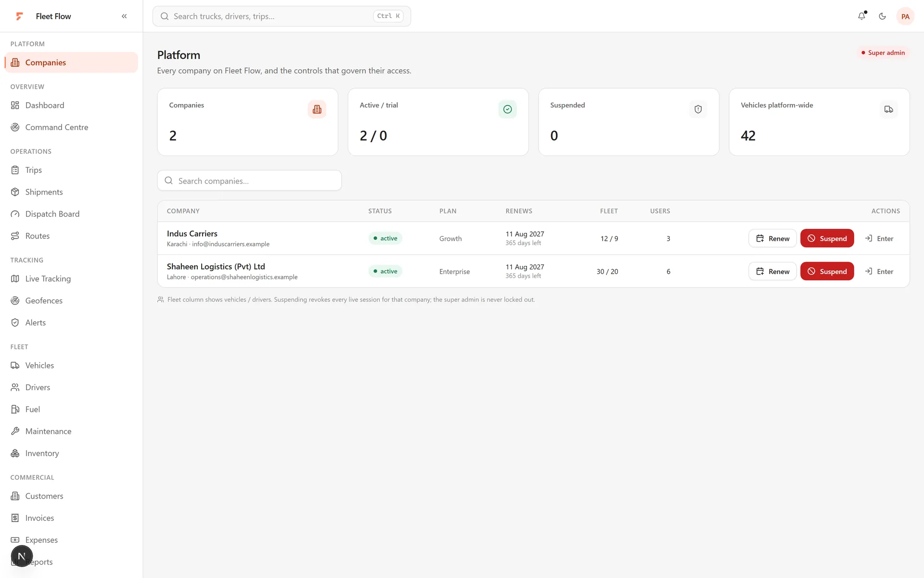Click operations@shaheenlogistics.example contact text
The height and width of the screenshot is (578, 924).
(x=244, y=277)
